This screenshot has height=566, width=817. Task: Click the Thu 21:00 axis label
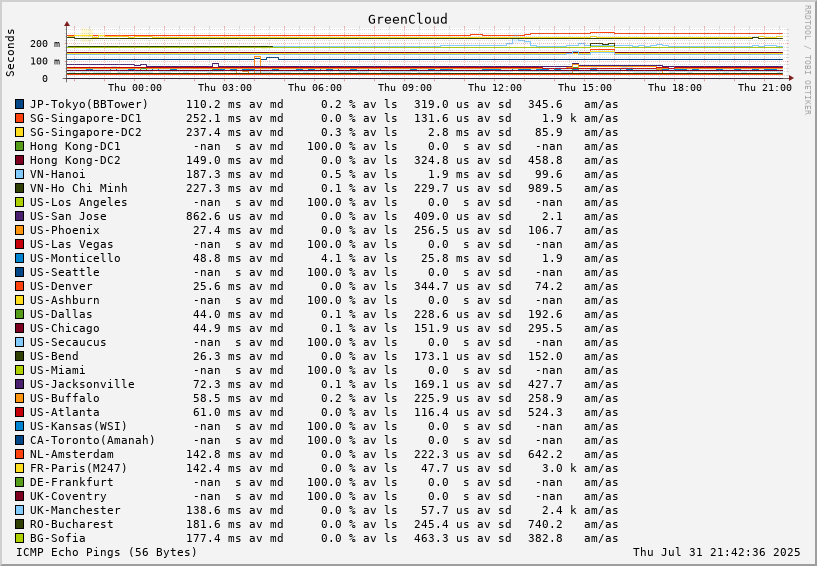point(765,88)
